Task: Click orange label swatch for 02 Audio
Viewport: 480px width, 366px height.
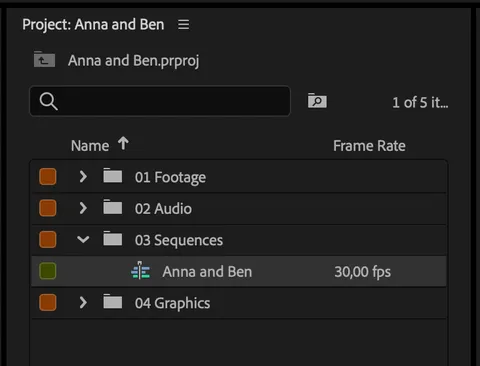Action: click(48, 208)
